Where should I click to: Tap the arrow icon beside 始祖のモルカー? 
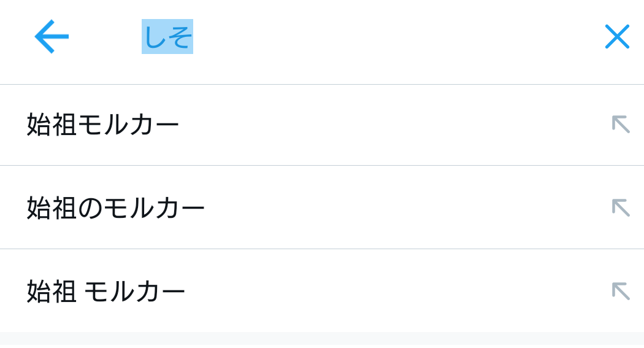[621, 207]
